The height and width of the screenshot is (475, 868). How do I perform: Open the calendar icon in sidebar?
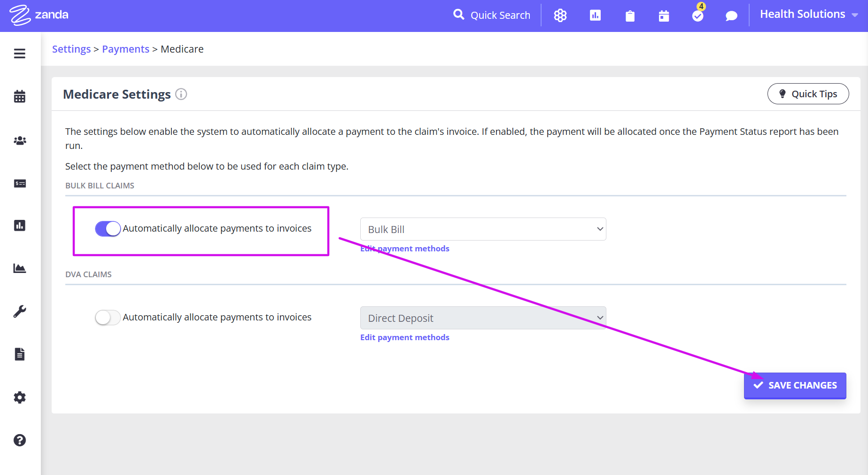[x=20, y=96]
